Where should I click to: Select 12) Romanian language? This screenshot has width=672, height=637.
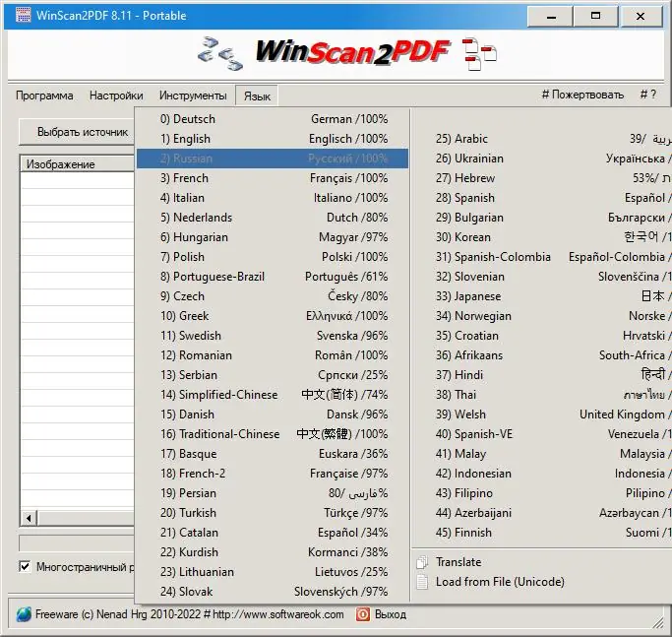pyautogui.click(x=273, y=355)
